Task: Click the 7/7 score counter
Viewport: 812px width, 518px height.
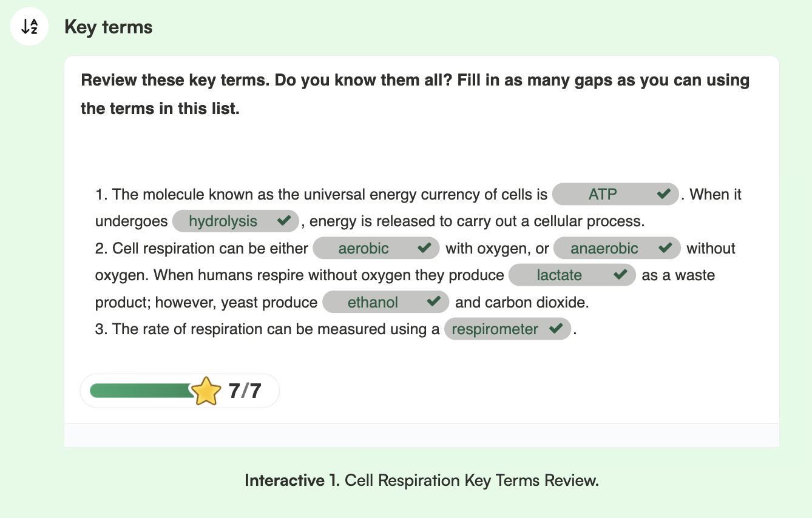Action: [245, 391]
